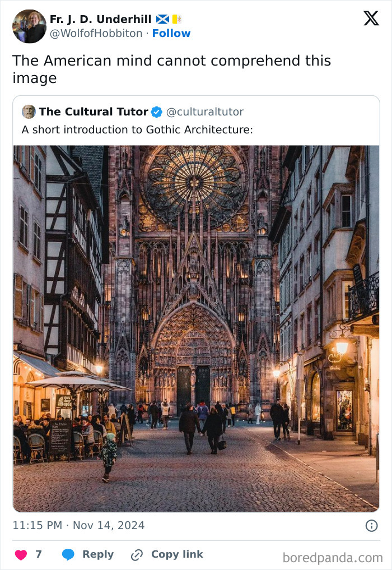Open the reply speech bubble icon
The height and width of the screenshot is (570, 392).
click(68, 554)
